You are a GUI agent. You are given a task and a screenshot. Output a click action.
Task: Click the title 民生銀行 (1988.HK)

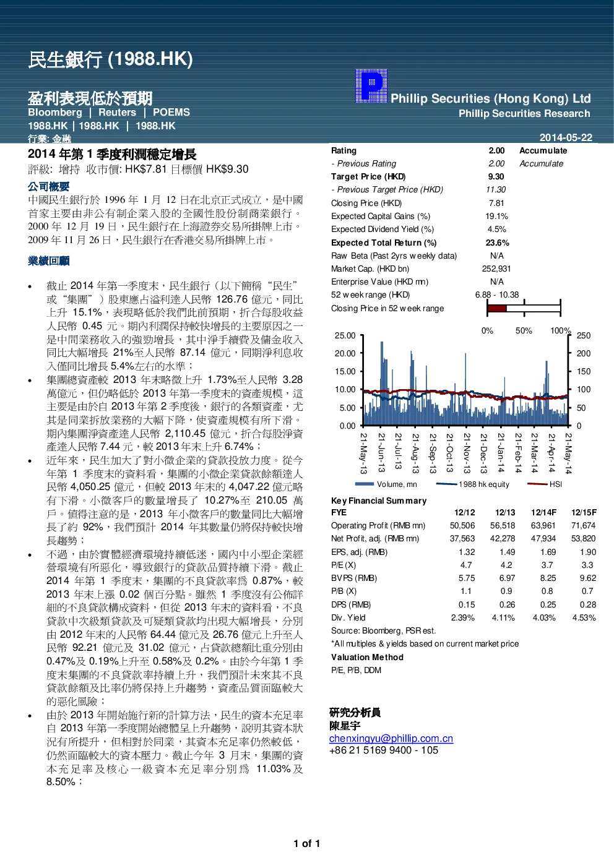tap(111, 59)
